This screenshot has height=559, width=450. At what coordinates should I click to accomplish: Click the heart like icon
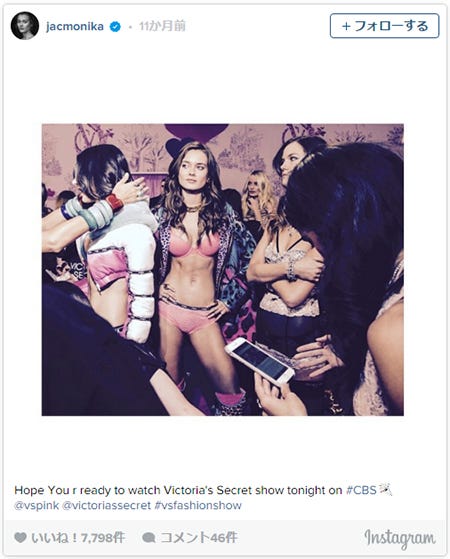[x=20, y=538]
